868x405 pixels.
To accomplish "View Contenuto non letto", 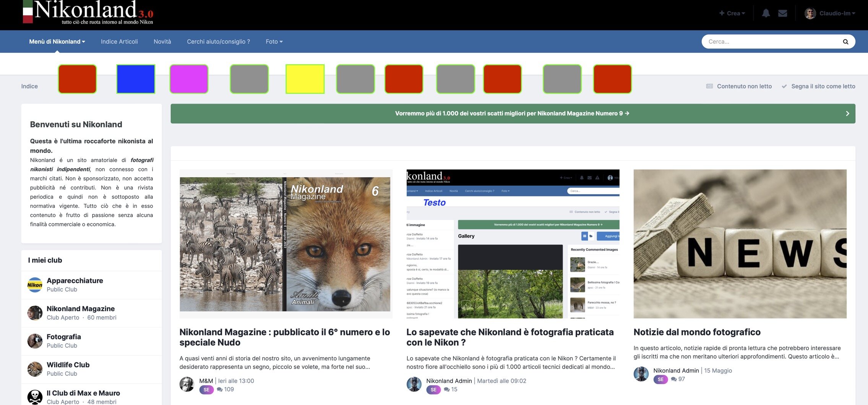I will click(744, 86).
